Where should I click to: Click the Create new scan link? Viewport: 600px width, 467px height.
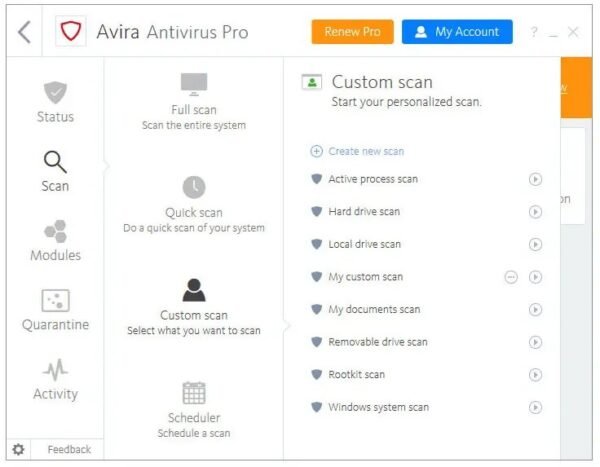(365, 151)
